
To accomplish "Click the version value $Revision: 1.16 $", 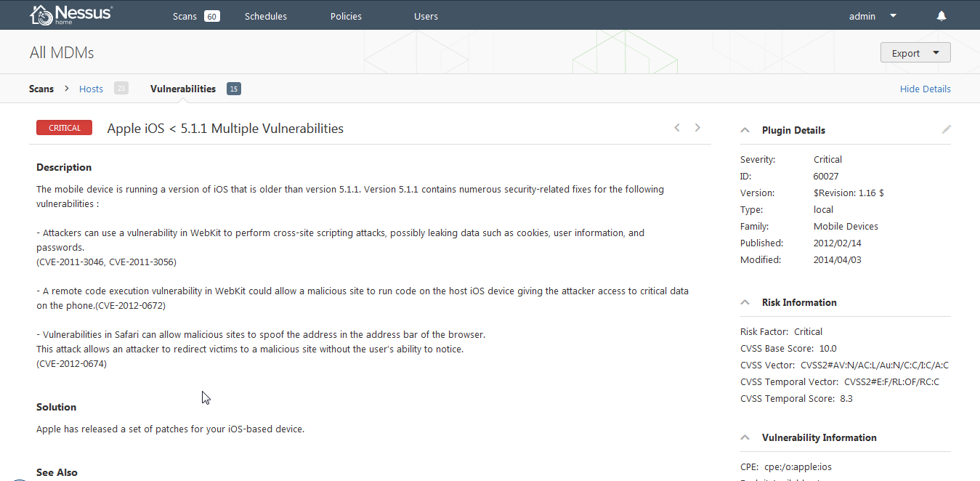I will (849, 193).
